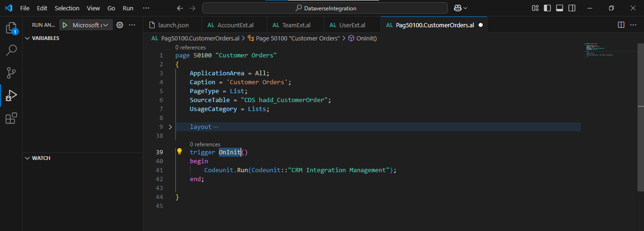The height and width of the screenshot is (231, 644).
Task: Toggle the secondary side bar layout button
Action: pyautogui.click(x=572, y=8)
